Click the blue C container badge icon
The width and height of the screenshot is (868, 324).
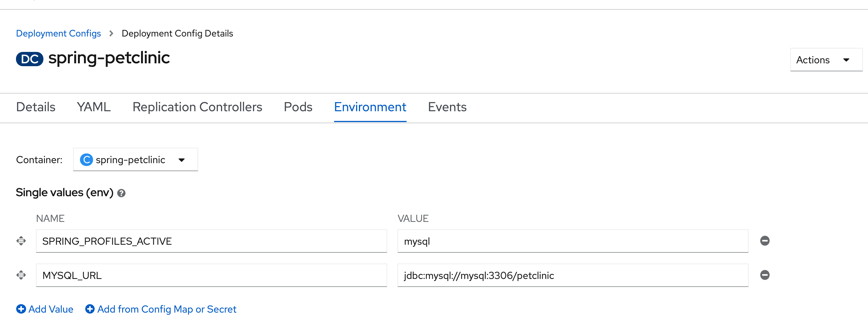[86, 160]
